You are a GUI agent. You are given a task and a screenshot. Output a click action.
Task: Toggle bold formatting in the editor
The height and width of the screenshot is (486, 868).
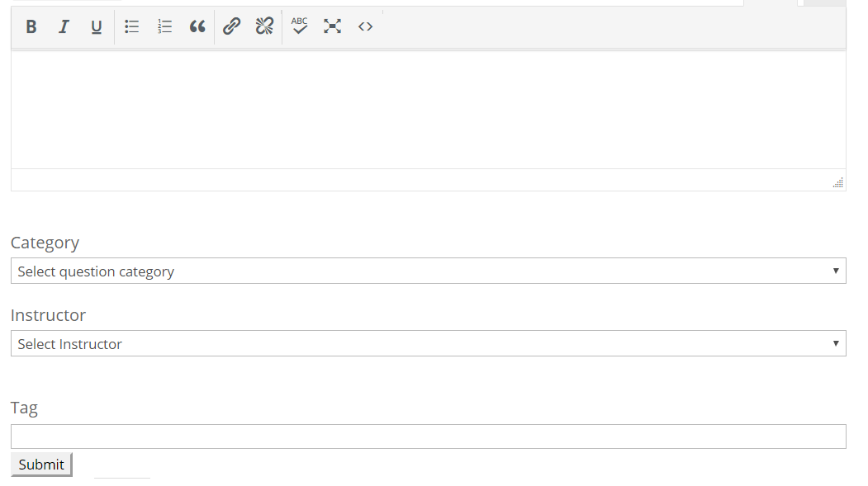31,26
